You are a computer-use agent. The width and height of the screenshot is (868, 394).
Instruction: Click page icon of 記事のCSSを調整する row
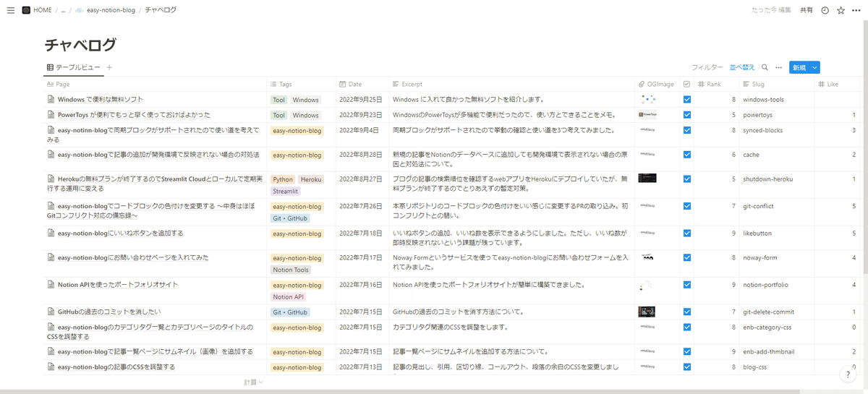tap(51, 367)
